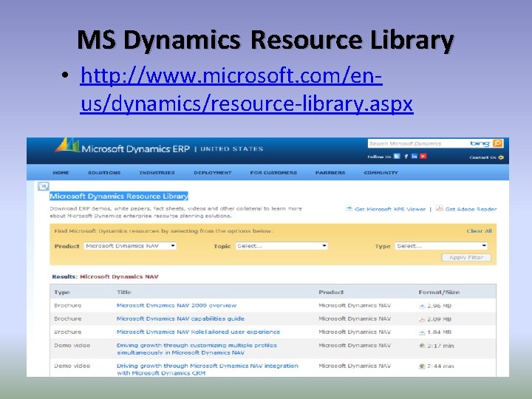Screen dimensions: 532x399
Task: Click the PDF icon beside 2.09 MB
Action: pos(422,319)
